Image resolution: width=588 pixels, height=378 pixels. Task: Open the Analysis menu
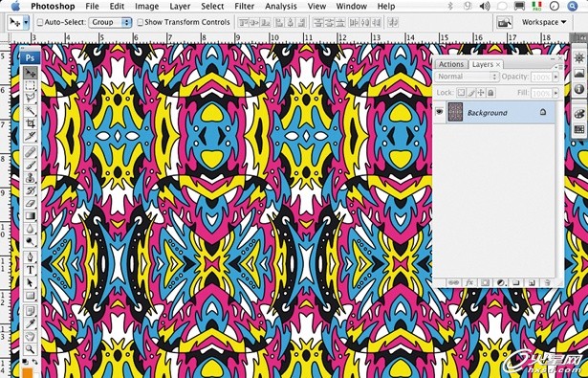(280, 7)
